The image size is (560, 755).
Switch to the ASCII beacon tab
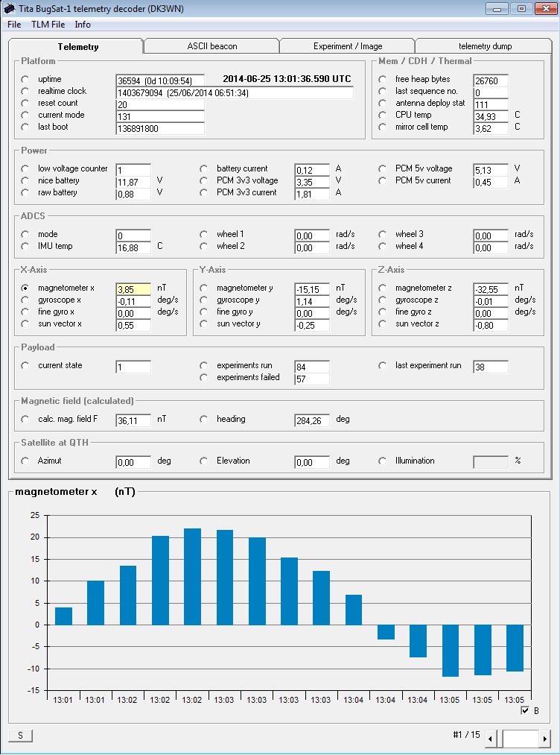211,46
